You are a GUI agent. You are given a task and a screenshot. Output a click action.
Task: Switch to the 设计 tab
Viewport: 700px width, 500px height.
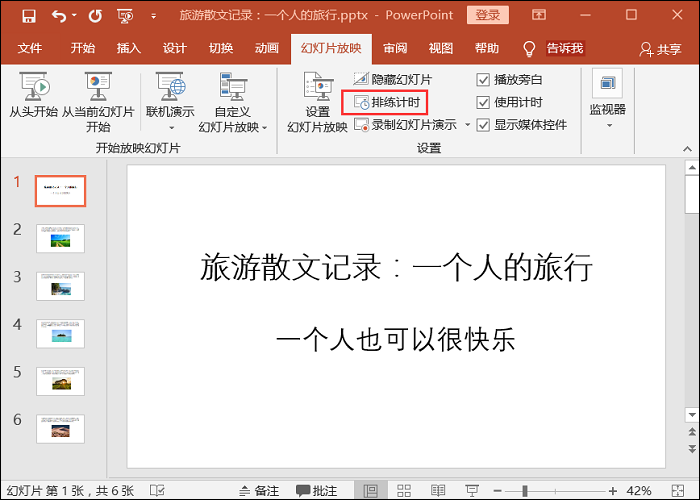(x=175, y=48)
